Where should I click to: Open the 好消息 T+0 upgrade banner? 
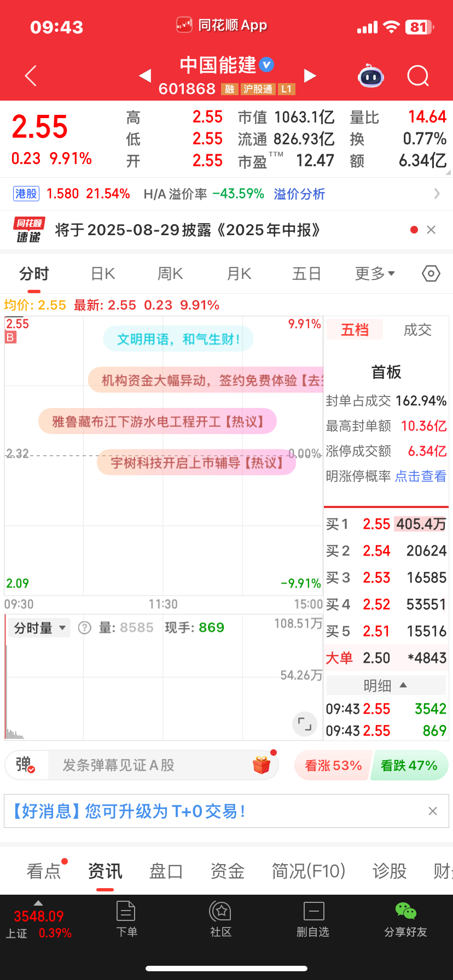point(226,811)
